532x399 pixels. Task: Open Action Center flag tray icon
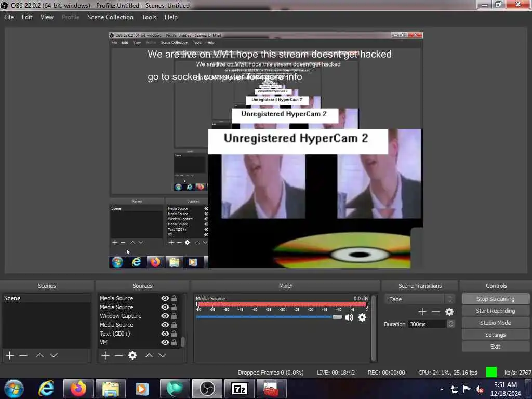[x=467, y=389]
